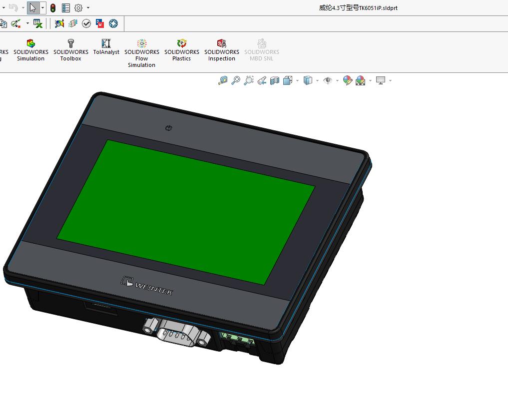Open the Select tool dropdown arrow
This screenshot has width=508, height=420.
coord(42,8)
